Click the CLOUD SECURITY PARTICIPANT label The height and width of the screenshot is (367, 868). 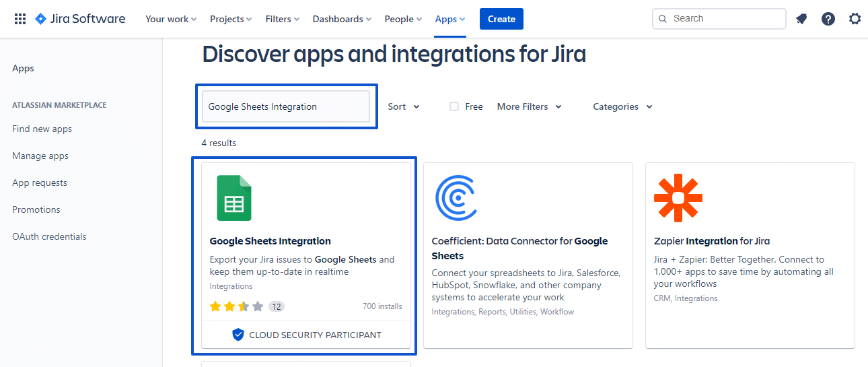[315, 335]
